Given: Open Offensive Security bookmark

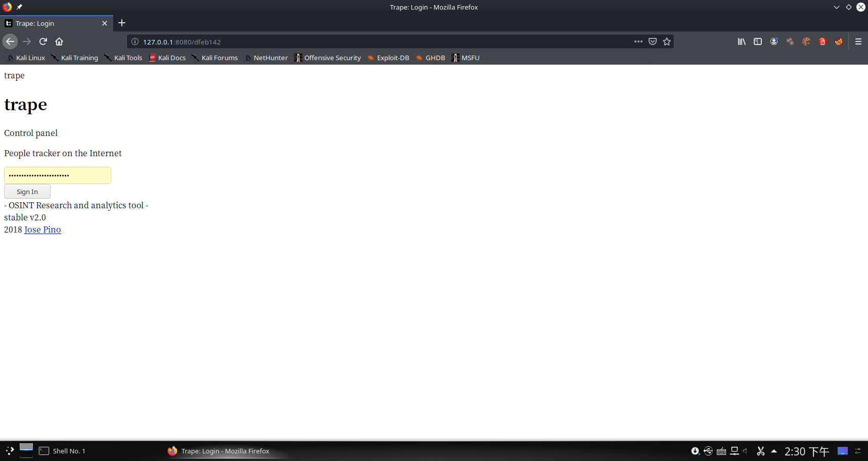Looking at the screenshot, I should [328, 58].
